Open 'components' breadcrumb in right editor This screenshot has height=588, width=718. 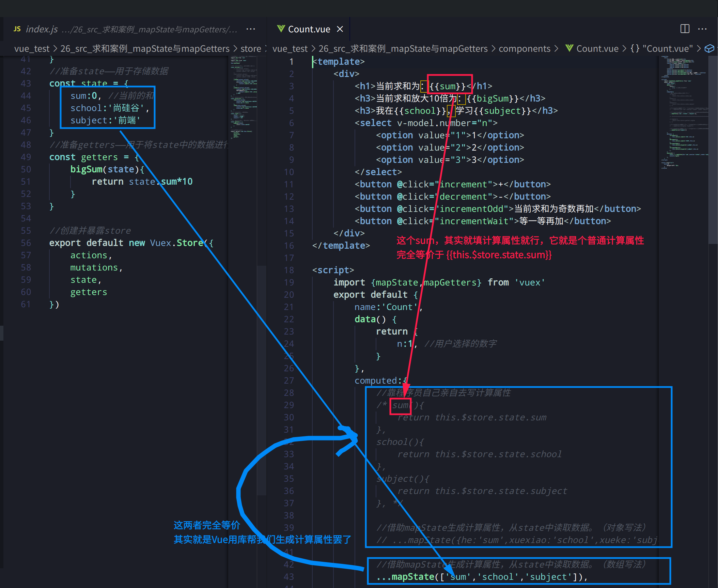click(x=525, y=49)
